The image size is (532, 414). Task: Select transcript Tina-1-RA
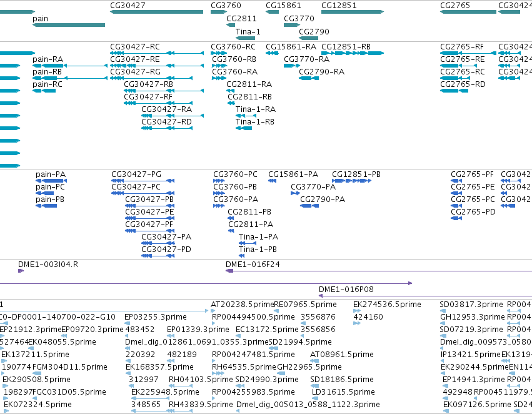click(246, 116)
